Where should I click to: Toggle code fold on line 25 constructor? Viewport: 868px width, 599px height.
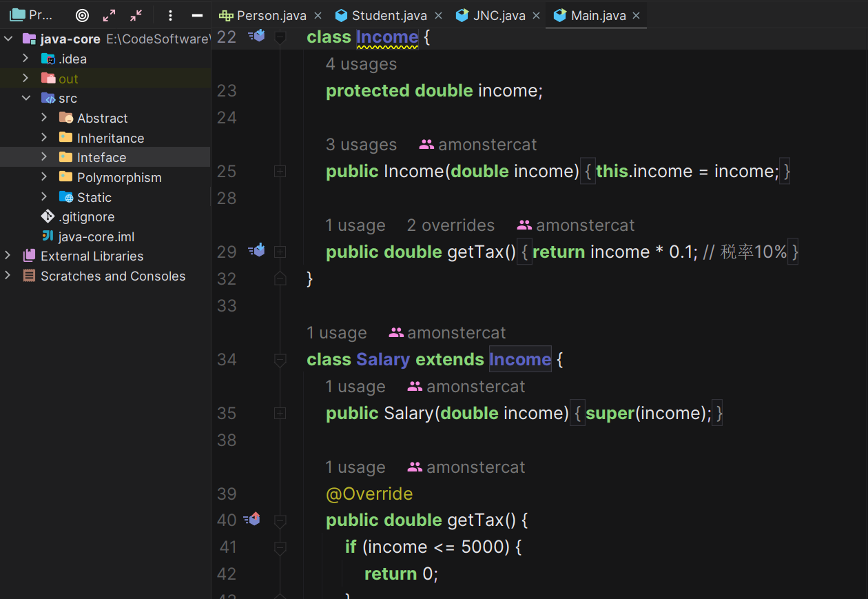pyautogui.click(x=280, y=172)
